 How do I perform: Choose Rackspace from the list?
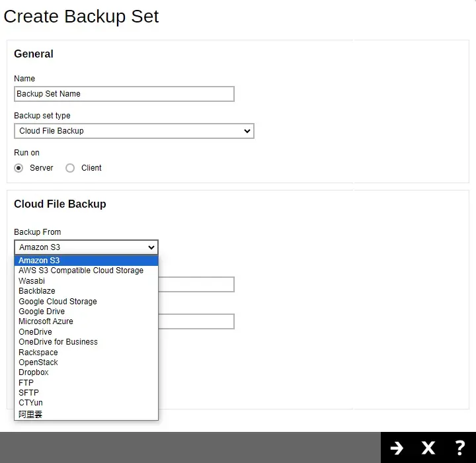86,353
